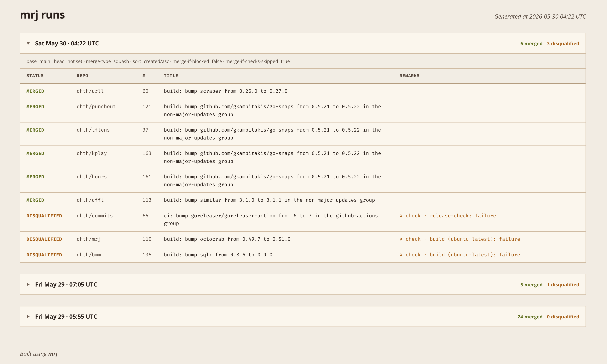Click the dhth/hours repo cell
This screenshot has width=607, height=364.
click(x=92, y=177)
